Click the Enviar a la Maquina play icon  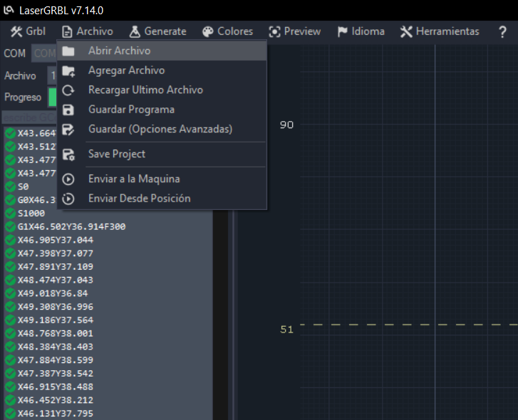point(68,179)
